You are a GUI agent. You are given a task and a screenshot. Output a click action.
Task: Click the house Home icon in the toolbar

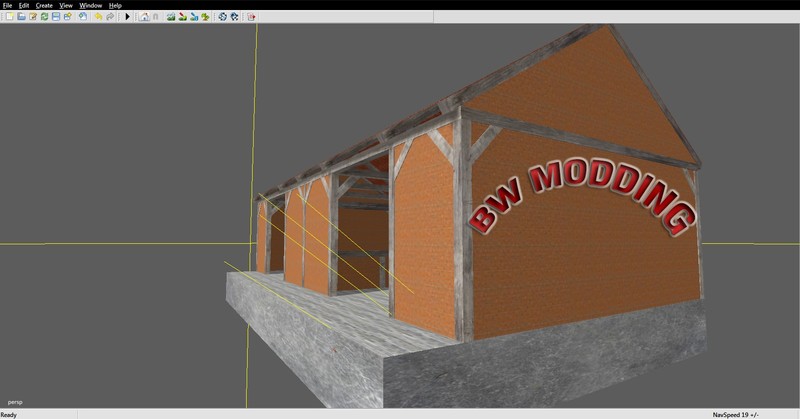[x=144, y=17]
